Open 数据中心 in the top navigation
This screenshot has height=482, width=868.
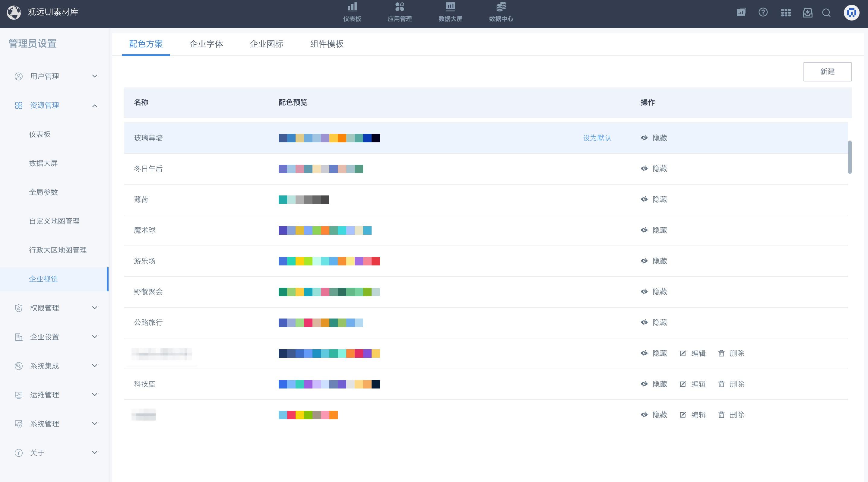tap(501, 12)
